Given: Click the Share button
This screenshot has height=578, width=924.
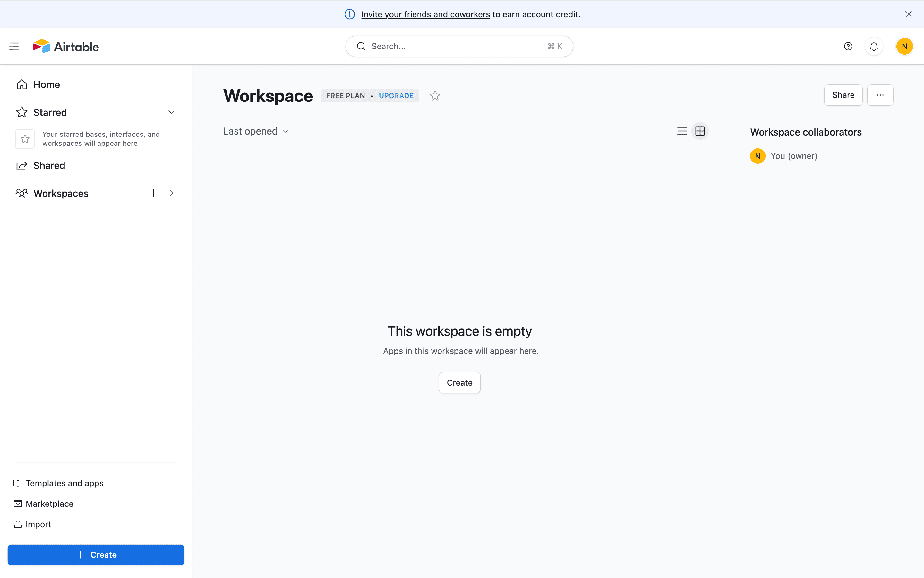Looking at the screenshot, I should click(843, 95).
